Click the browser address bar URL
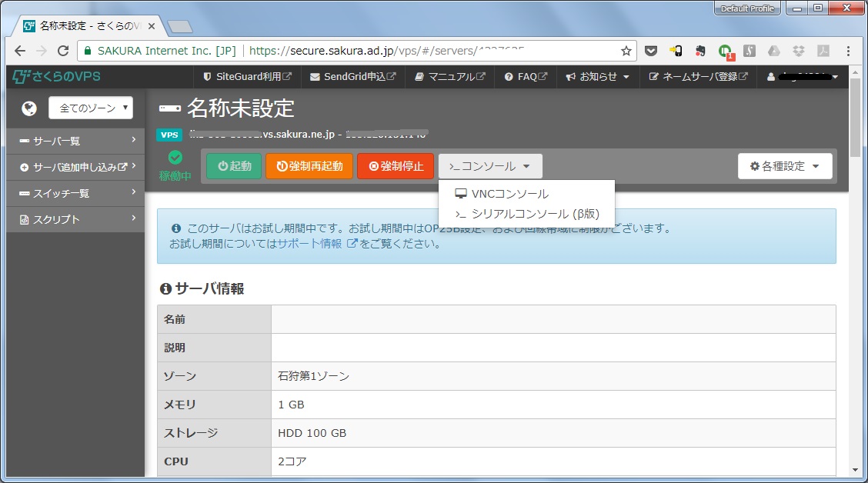This screenshot has width=868, height=483. click(385, 51)
